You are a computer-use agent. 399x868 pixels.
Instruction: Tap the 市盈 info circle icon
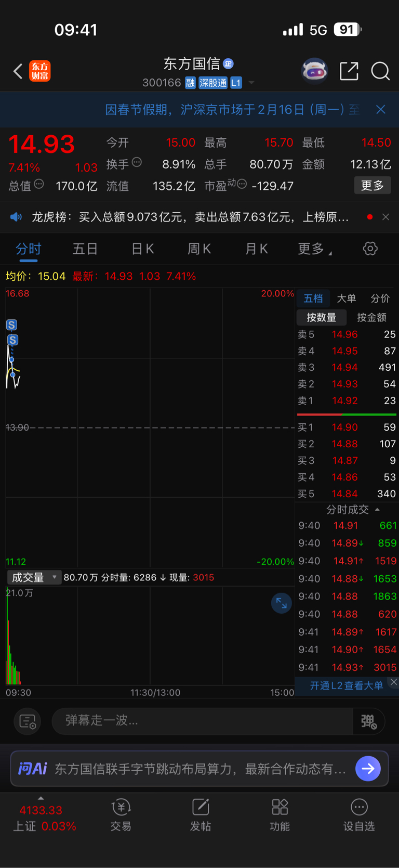[242, 184]
